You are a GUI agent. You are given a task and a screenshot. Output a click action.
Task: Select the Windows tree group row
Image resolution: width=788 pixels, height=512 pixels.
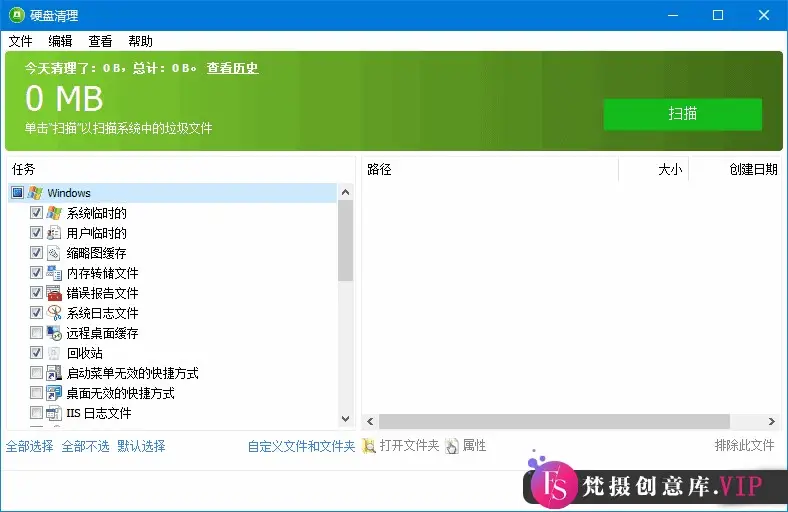172,193
